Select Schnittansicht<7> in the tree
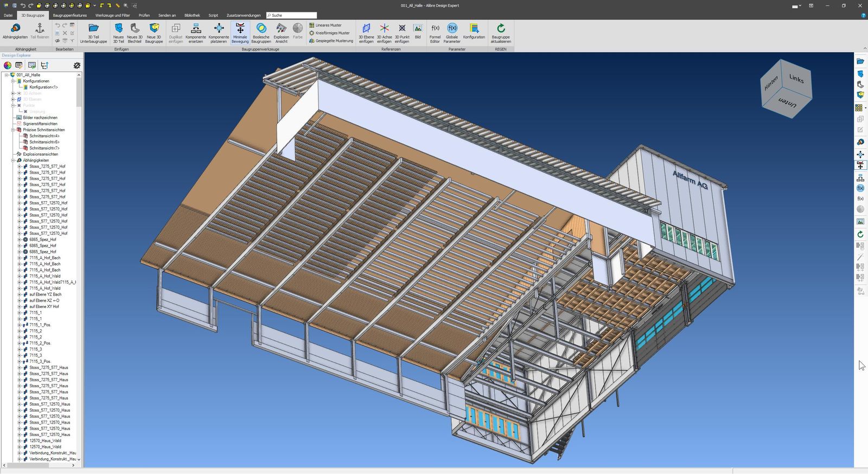 coord(44,148)
